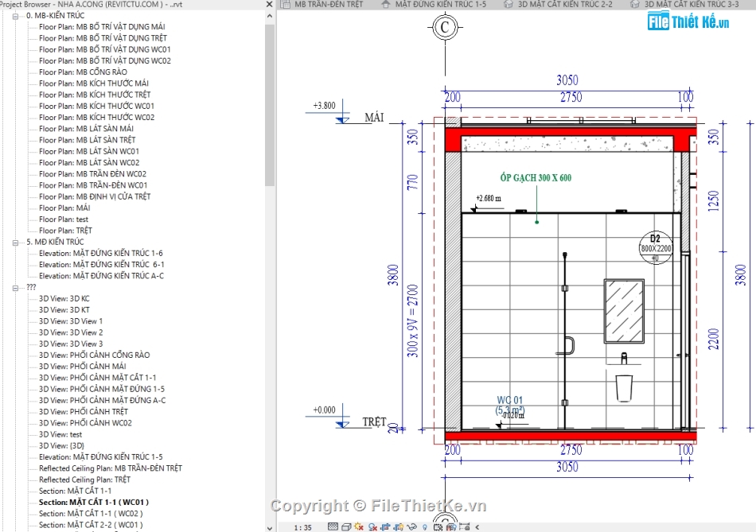
Task: Open Floor Plan: MB ĐỊNH VỊ CỬA TRỆT
Action: coord(95,196)
